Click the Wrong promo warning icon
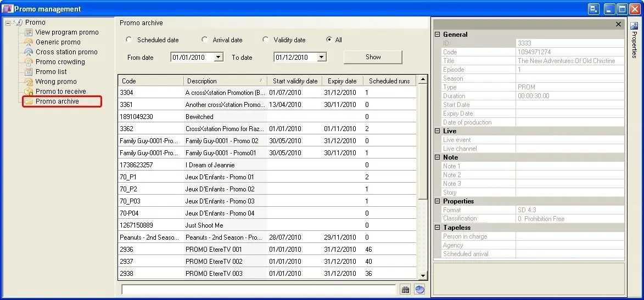 tap(29, 82)
